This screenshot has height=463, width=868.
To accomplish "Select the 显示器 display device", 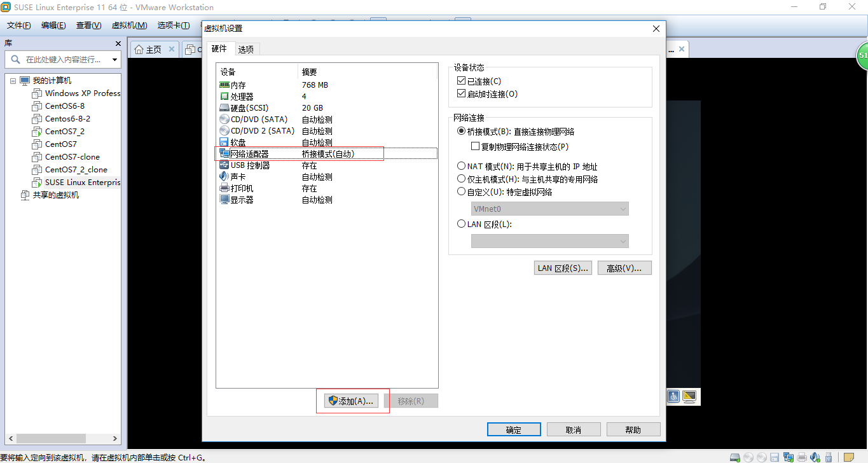I will pos(327,200).
